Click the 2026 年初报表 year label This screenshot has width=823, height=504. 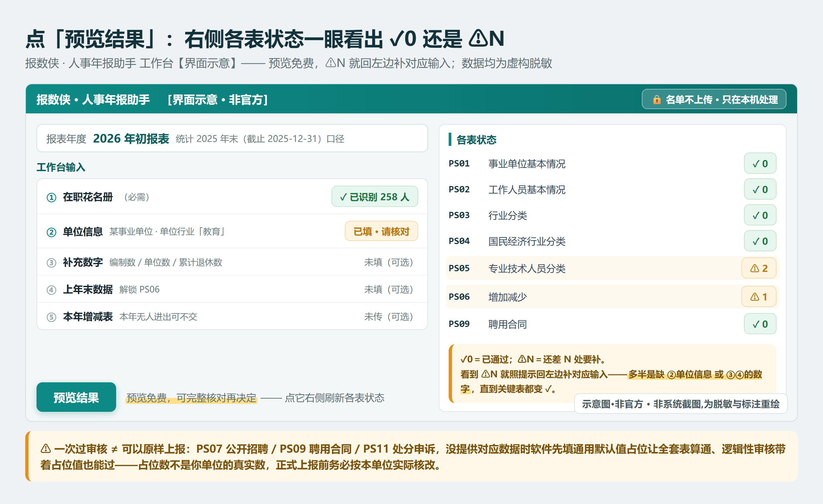(x=131, y=139)
